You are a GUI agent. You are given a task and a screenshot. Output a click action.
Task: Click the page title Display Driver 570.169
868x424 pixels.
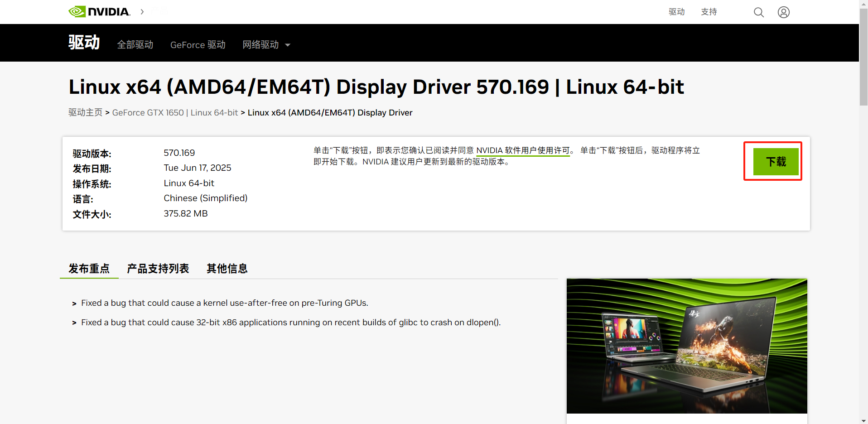pos(376,87)
